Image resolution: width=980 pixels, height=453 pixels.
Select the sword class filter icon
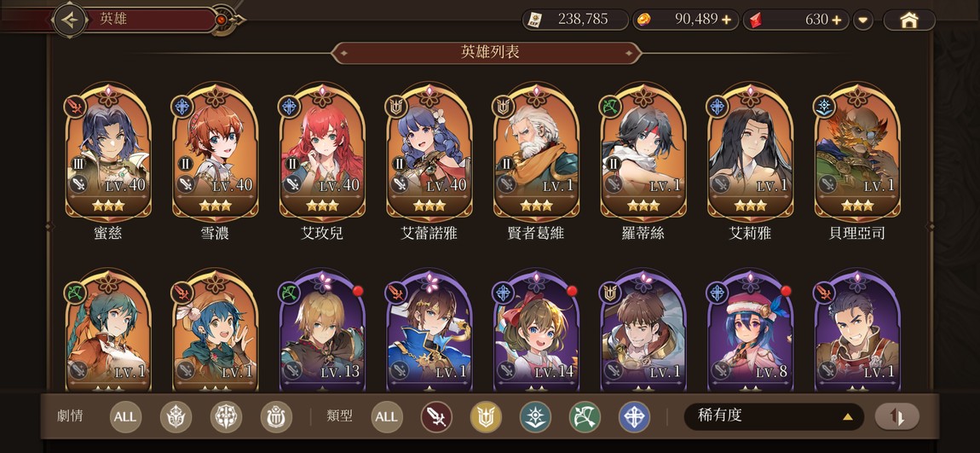click(436, 417)
